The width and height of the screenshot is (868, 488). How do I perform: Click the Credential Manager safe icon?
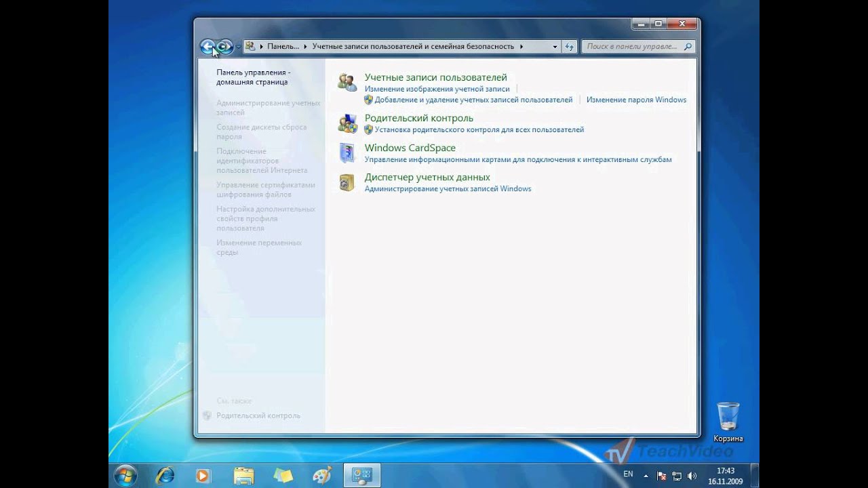click(347, 182)
